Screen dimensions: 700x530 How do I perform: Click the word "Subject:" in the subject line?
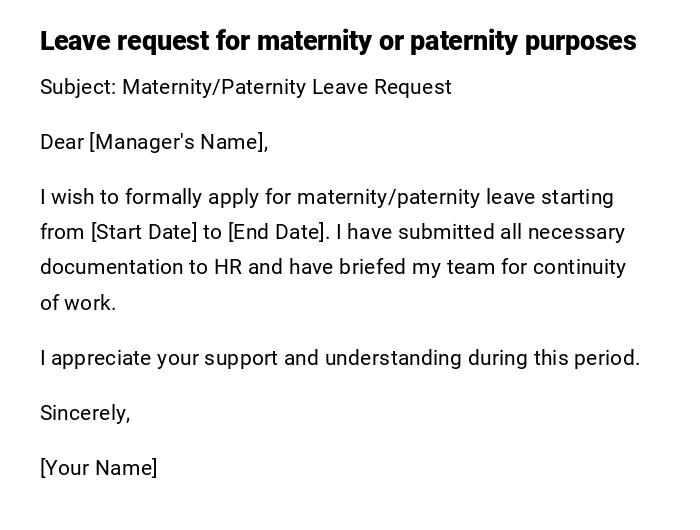point(78,87)
